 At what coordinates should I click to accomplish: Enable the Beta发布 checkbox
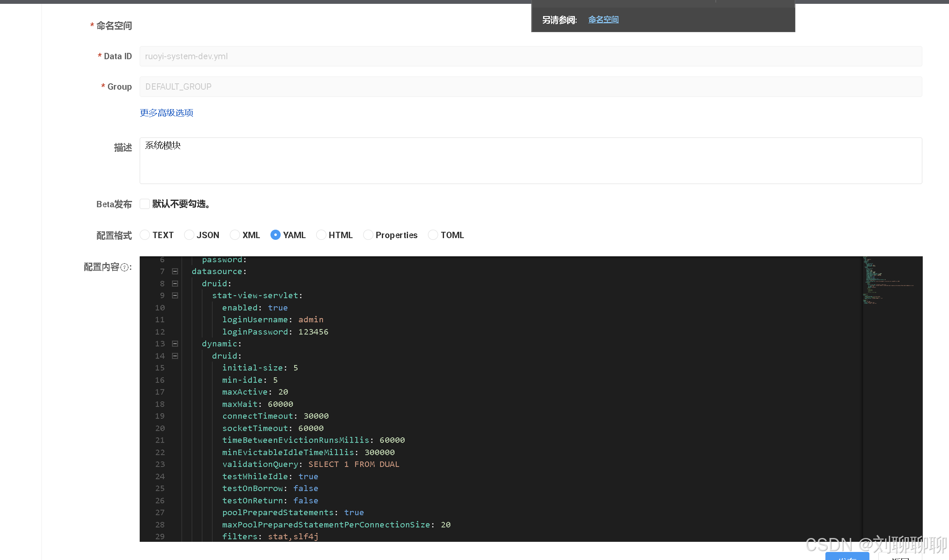click(x=145, y=204)
